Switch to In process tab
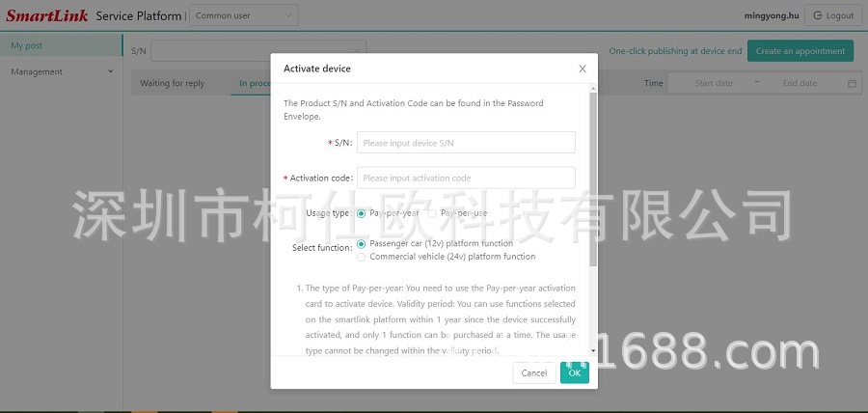 [255, 83]
